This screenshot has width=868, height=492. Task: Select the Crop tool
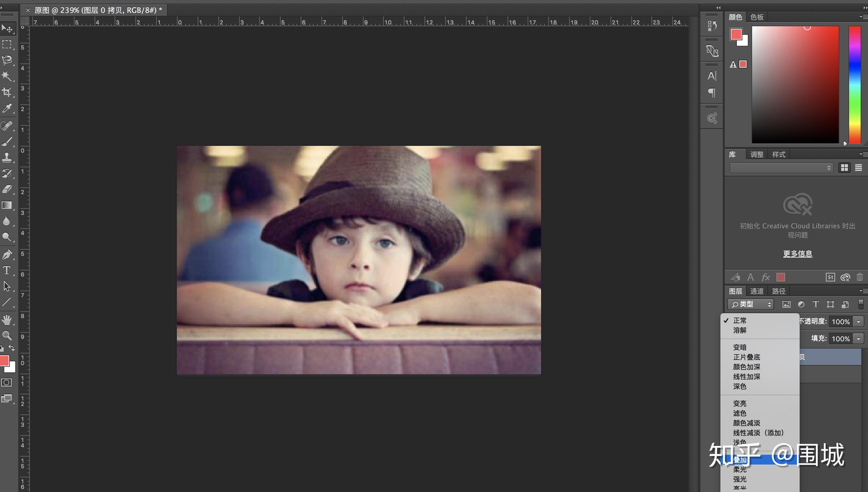pyautogui.click(x=6, y=92)
